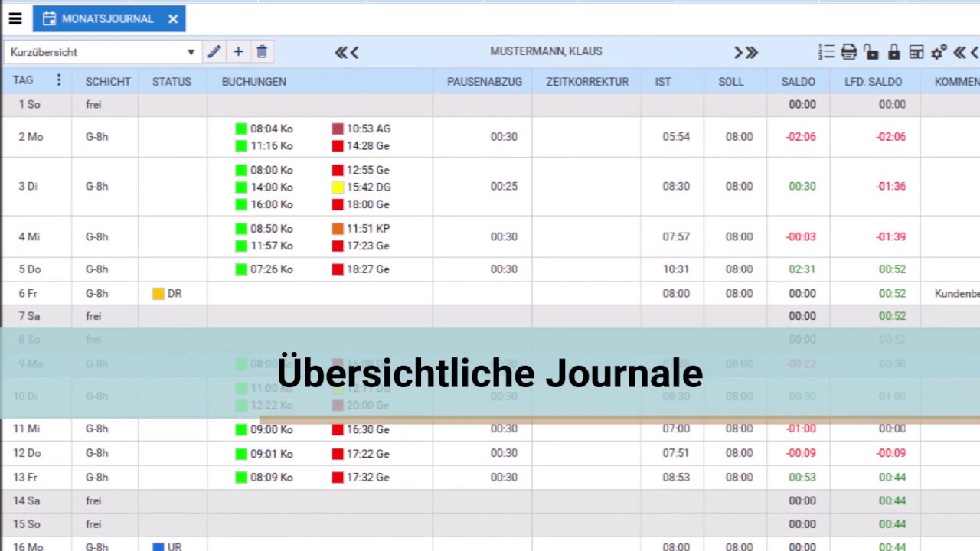The image size is (980, 551).
Task: Click the closed padlock lock icon
Action: (893, 52)
